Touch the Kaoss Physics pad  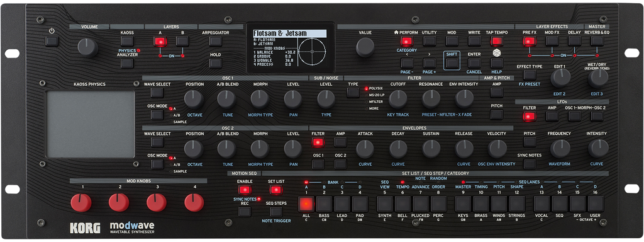click(x=91, y=124)
